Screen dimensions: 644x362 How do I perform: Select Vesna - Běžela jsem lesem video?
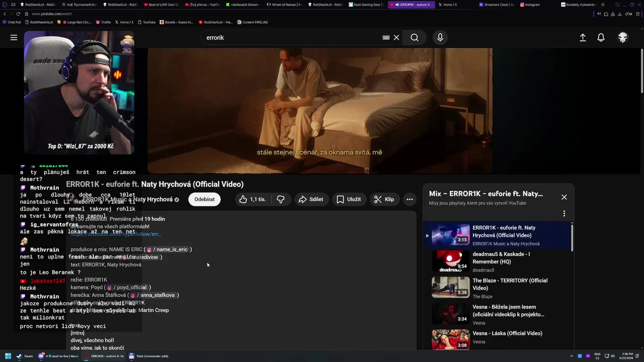tap(508, 311)
